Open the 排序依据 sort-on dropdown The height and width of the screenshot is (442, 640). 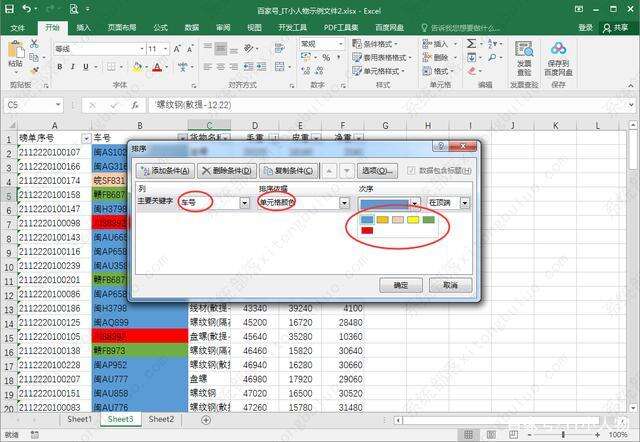coord(344,203)
